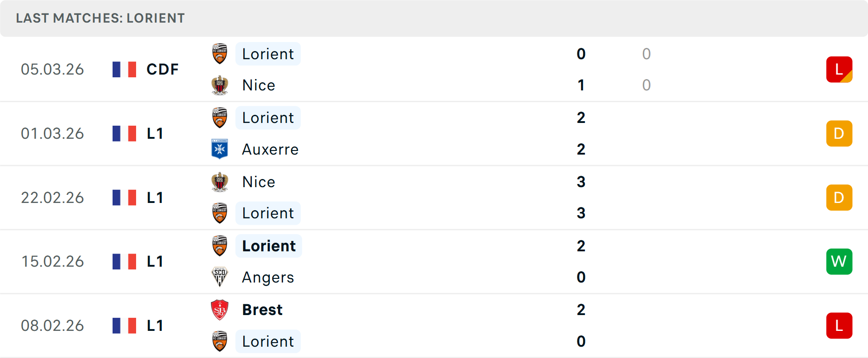The width and height of the screenshot is (868, 358).
Task: Open the Auxerre team name
Action: [x=270, y=149]
